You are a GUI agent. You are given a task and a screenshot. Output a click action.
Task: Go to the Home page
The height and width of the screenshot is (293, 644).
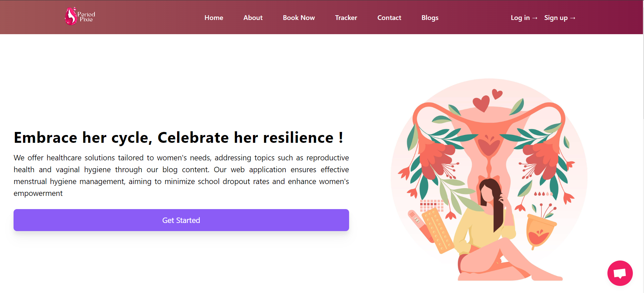point(214,18)
